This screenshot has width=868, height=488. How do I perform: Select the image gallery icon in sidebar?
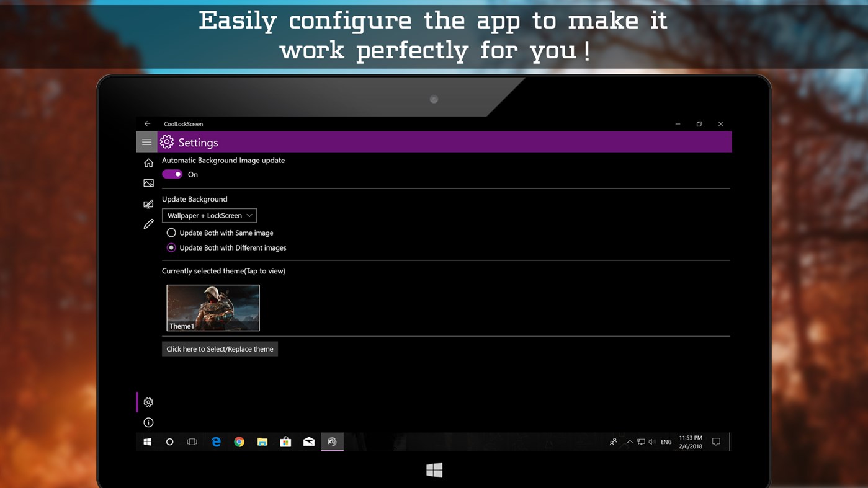[148, 183]
